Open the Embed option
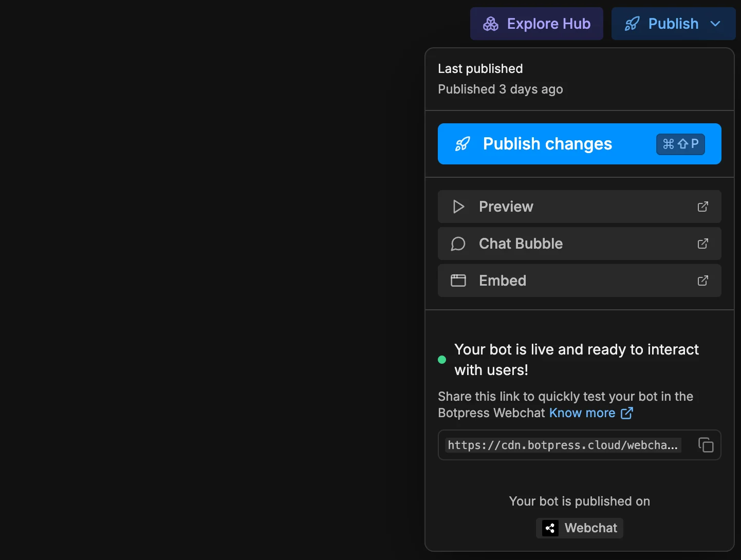This screenshot has width=741, height=560. coord(580,281)
